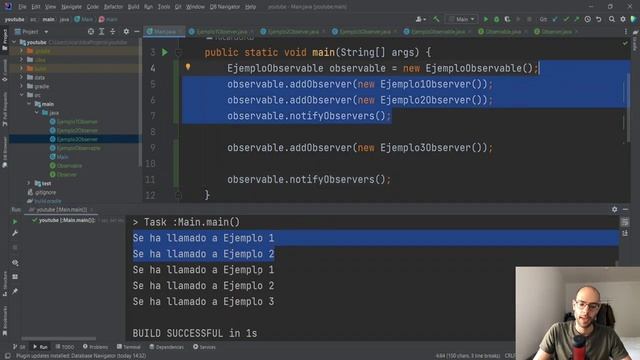Collapse all icon in Project panel header
The width and height of the screenshot is (640, 360).
tap(113, 31)
